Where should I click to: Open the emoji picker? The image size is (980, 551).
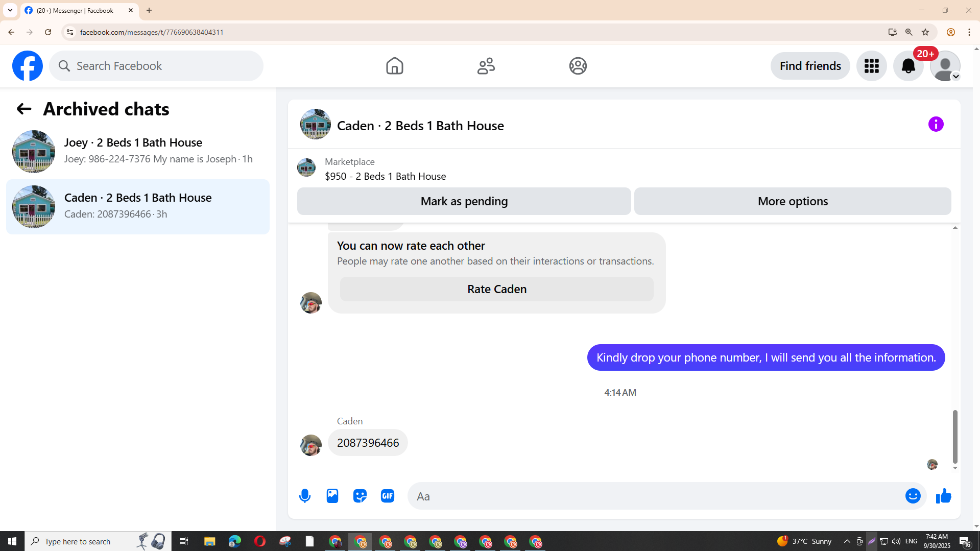point(913,496)
